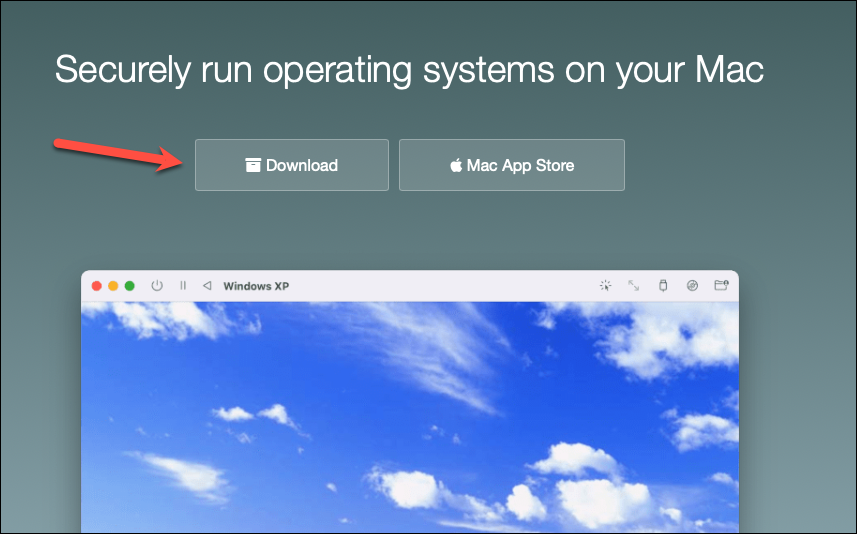Click the resize arrows icon in toolbar
The height and width of the screenshot is (534, 857).
pos(633,285)
